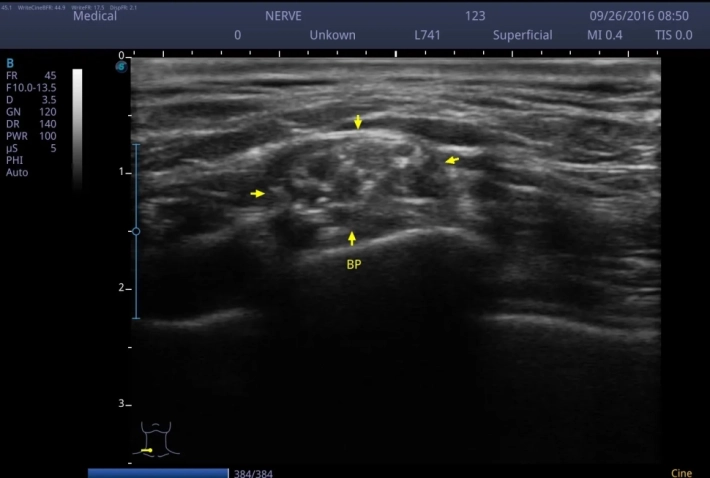Click the D 3.5 depth parameter
Screen dimensions: 710x478
tap(31, 99)
